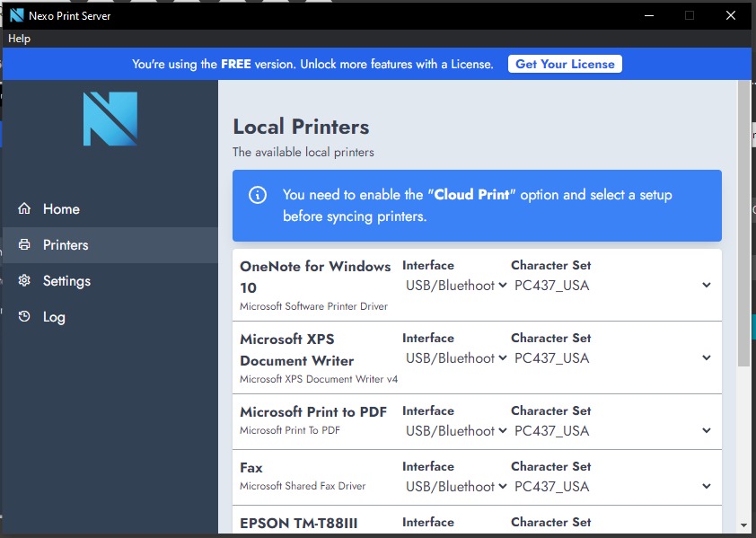Open Character Set dropdown for Microsoft XPS Document Writer
This screenshot has width=756, height=538.
click(x=612, y=358)
